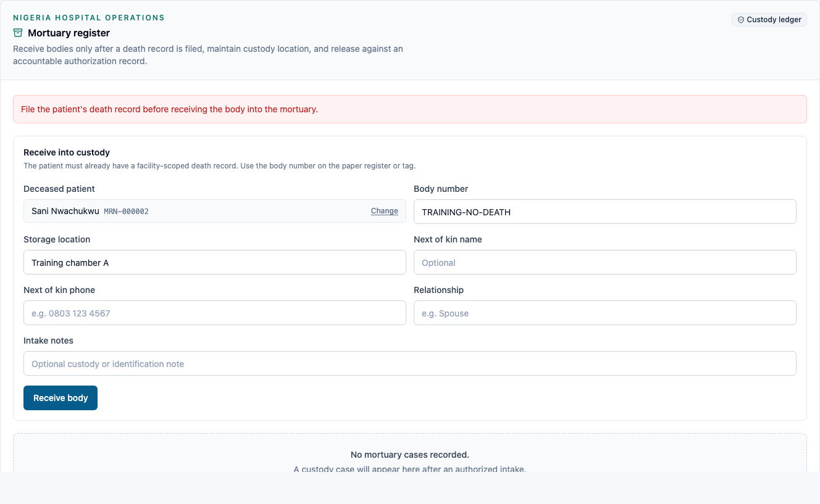Screen dimensions: 820x504
Task: Focus the Storage location field
Action: tap(215, 262)
